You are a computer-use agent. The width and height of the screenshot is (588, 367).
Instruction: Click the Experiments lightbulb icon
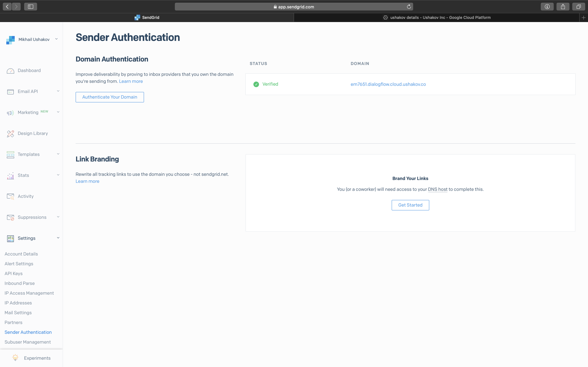(x=15, y=358)
